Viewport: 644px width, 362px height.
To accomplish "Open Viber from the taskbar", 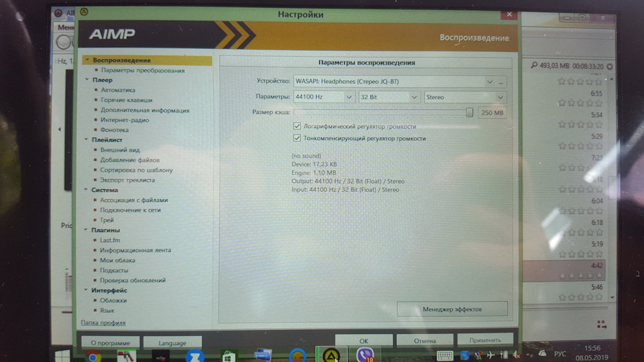I will (x=365, y=355).
